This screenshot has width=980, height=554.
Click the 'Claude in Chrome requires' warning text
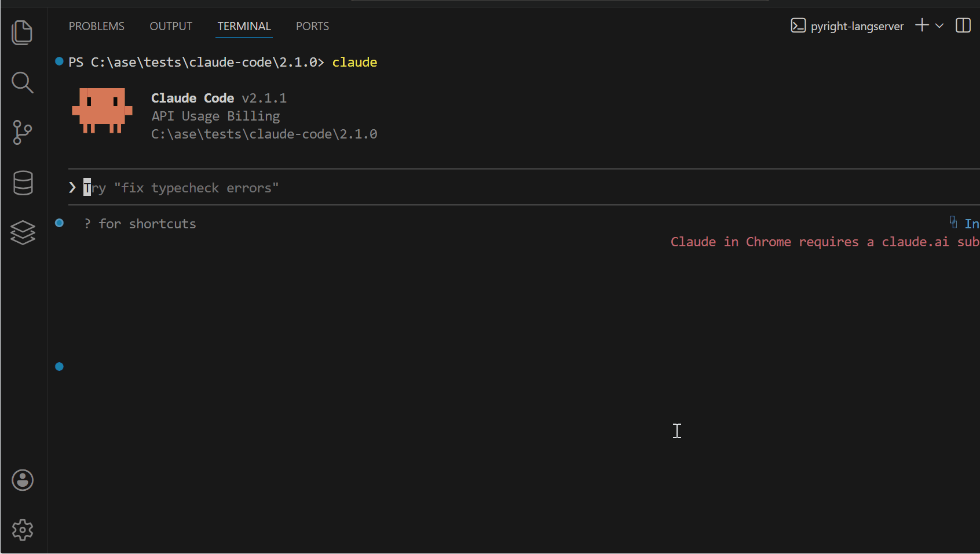coord(824,242)
